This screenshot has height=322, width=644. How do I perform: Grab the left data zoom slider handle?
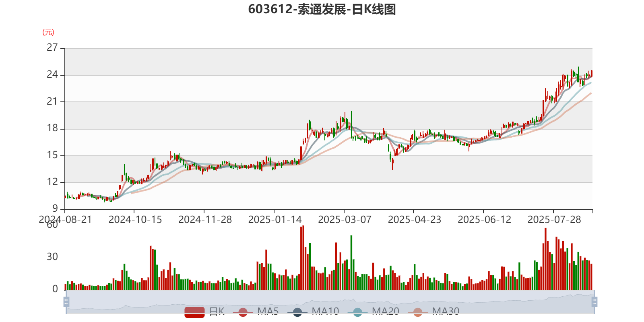coord(66,301)
